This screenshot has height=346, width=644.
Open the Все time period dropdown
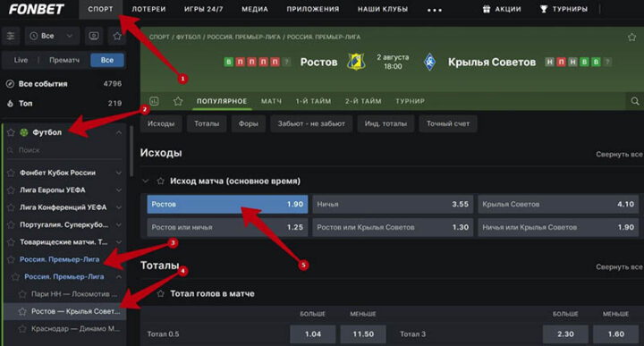pos(52,36)
